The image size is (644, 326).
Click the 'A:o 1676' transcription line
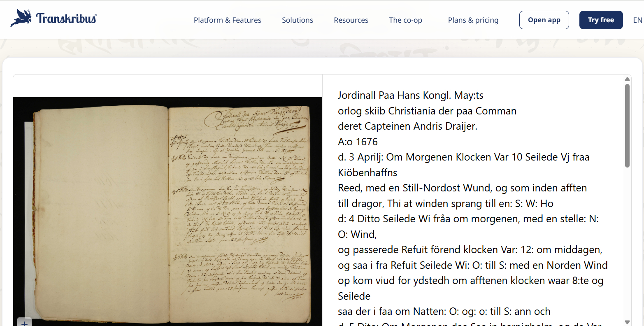pos(358,142)
